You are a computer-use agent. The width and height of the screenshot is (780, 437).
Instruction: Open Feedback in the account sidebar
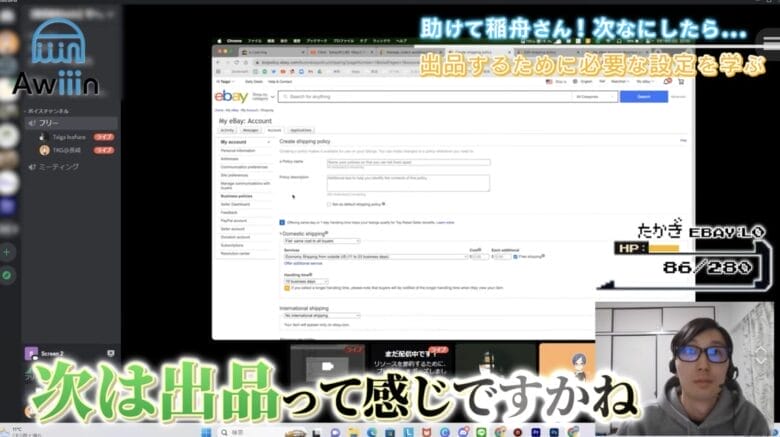(229, 213)
